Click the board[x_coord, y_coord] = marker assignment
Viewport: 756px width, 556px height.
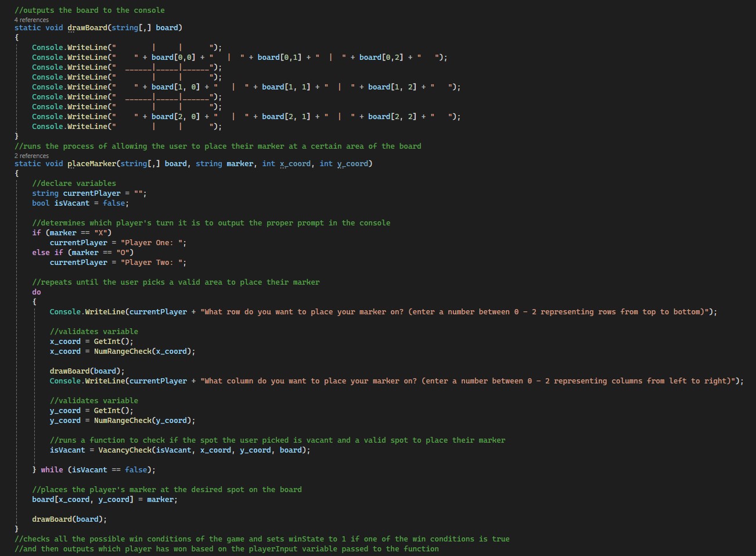[x=105, y=500]
